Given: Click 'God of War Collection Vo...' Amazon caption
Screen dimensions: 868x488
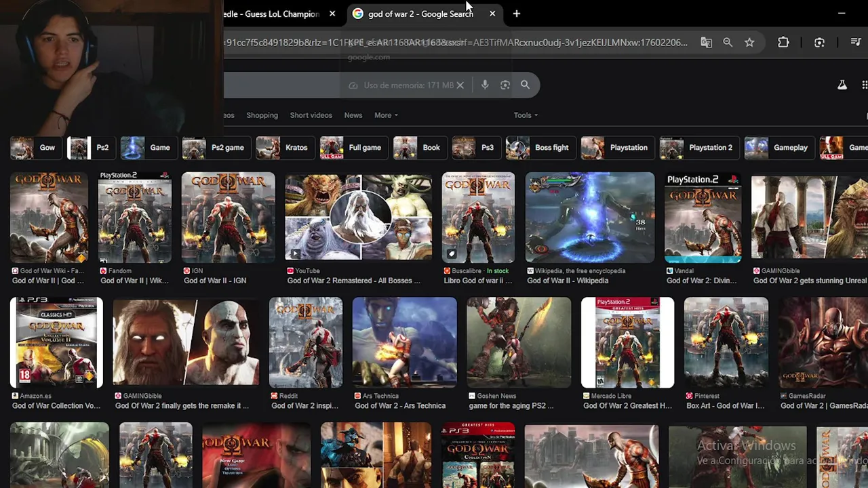Looking at the screenshot, I should [56, 406].
